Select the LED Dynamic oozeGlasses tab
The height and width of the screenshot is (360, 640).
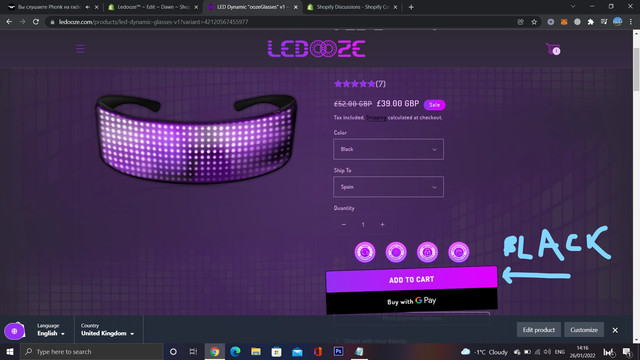(x=253, y=7)
